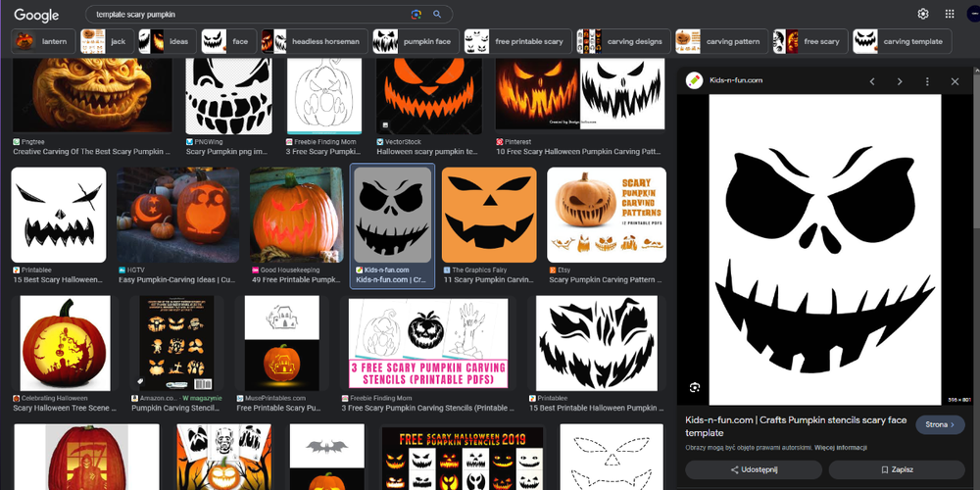The image size is (980, 490).
Task: Click the Lens icon on preview image
Action: (695, 387)
